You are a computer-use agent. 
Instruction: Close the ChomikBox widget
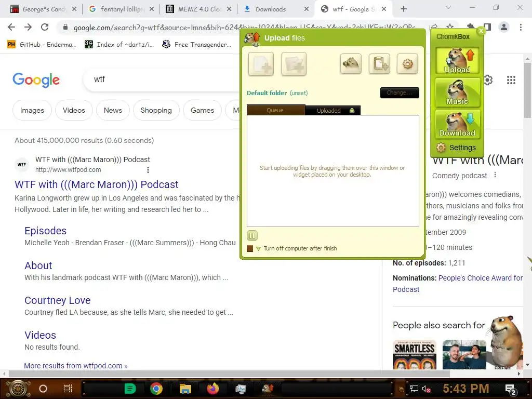[x=481, y=31]
